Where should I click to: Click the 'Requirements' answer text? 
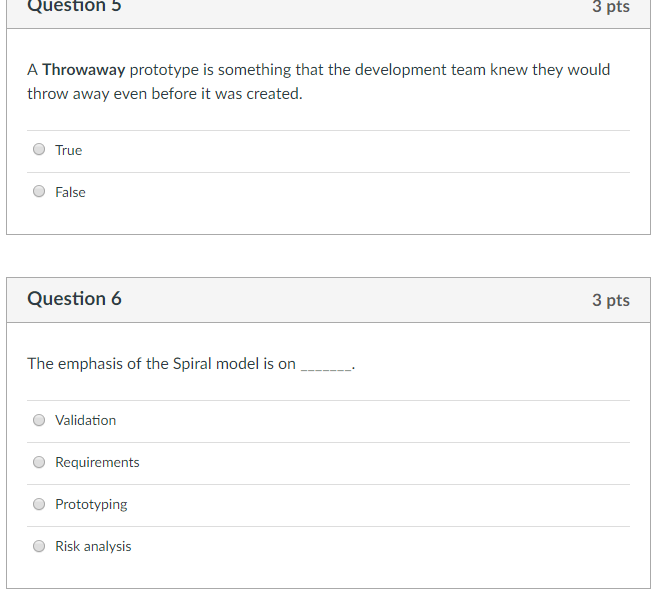point(97,462)
